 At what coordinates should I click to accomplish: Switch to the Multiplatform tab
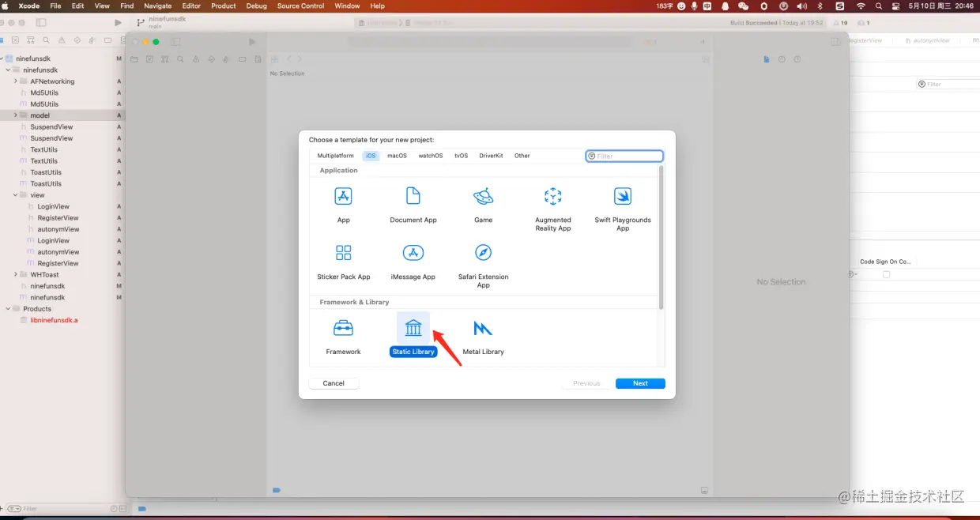336,156
